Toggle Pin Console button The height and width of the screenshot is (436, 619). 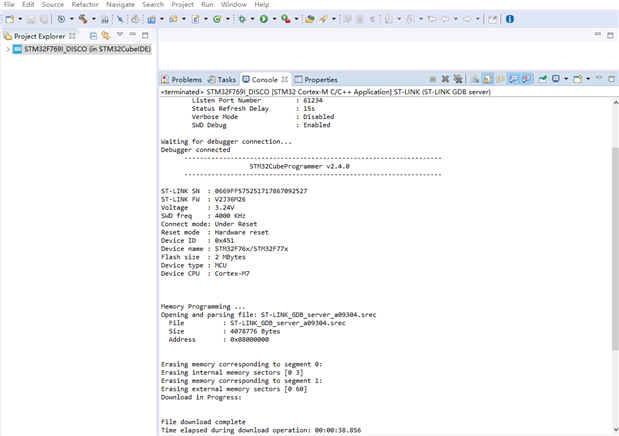543,79
